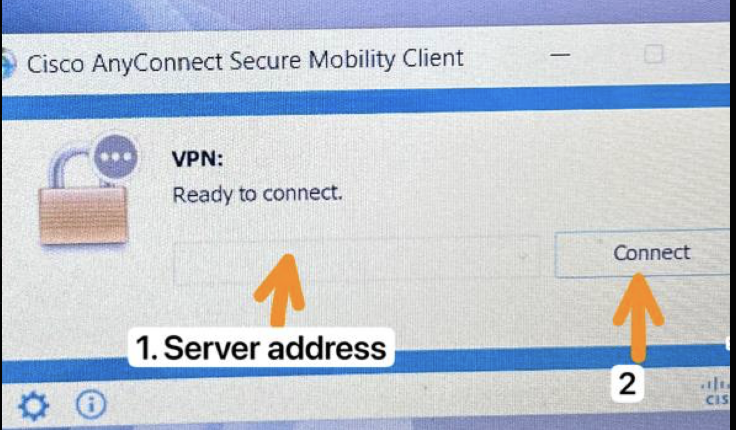Click the "1. Server address" annotation label

coord(261,348)
